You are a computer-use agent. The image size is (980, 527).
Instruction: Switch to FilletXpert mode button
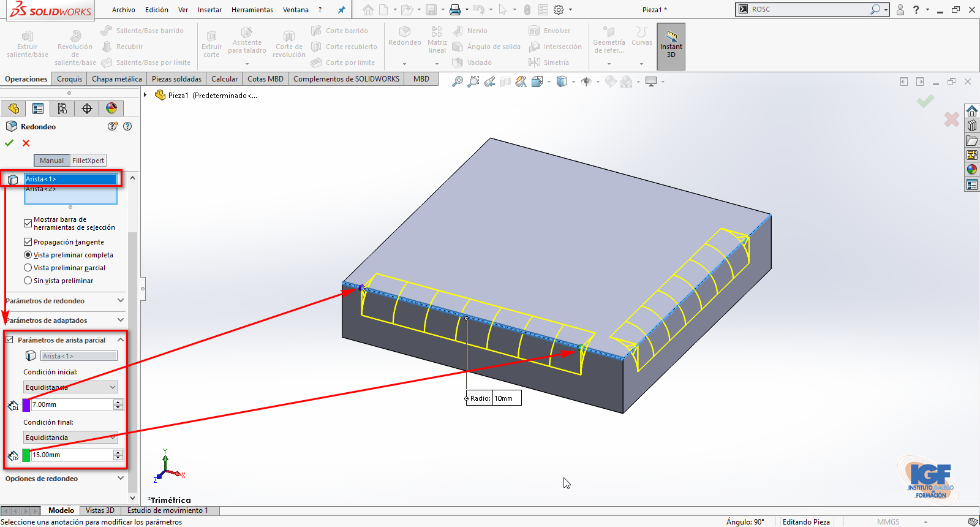pyautogui.click(x=88, y=161)
